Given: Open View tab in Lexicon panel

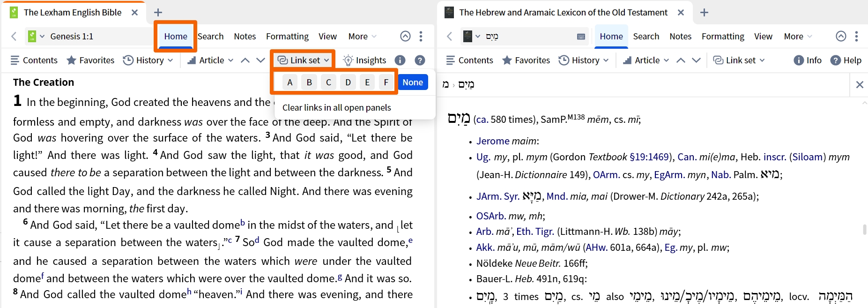Looking at the screenshot, I should click(763, 36).
